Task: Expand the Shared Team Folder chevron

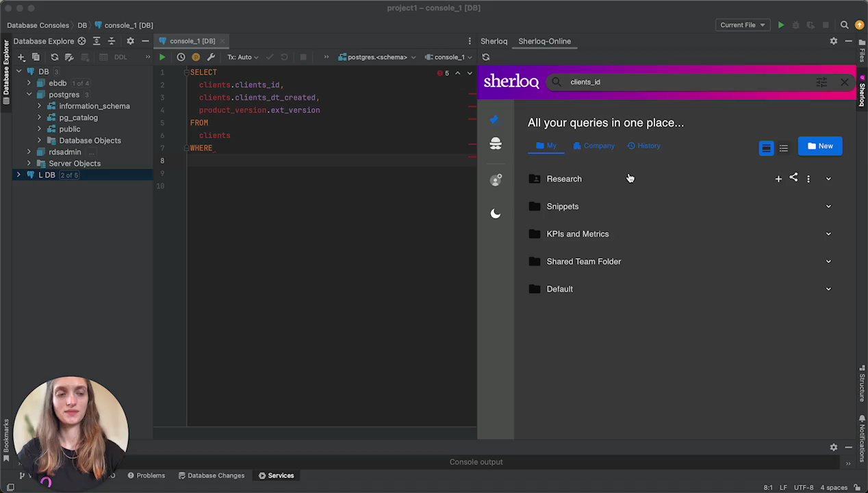Action: [828, 262]
